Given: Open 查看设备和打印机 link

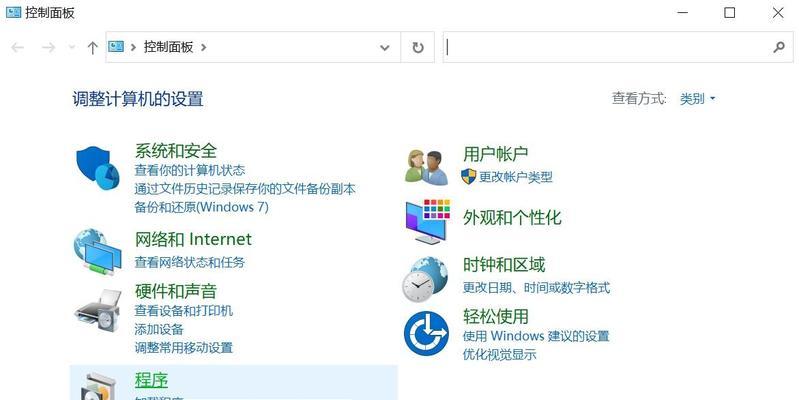Looking at the screenshot, I should coord(183,310).
